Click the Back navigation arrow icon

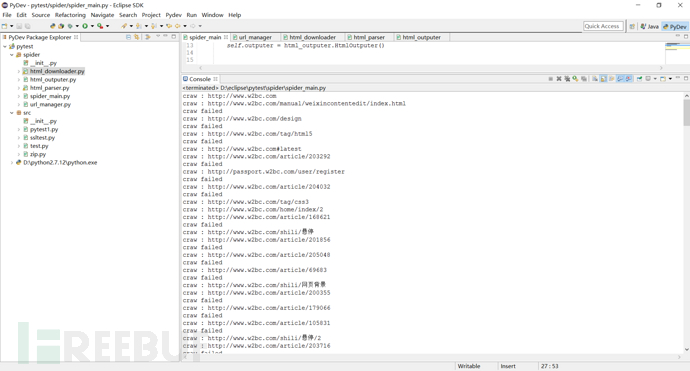[177, 26]
